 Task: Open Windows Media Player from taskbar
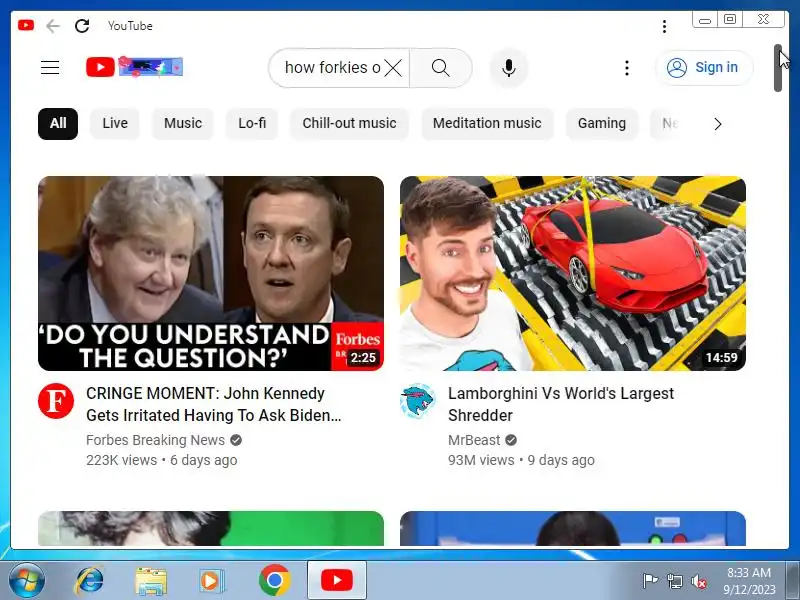211,581
